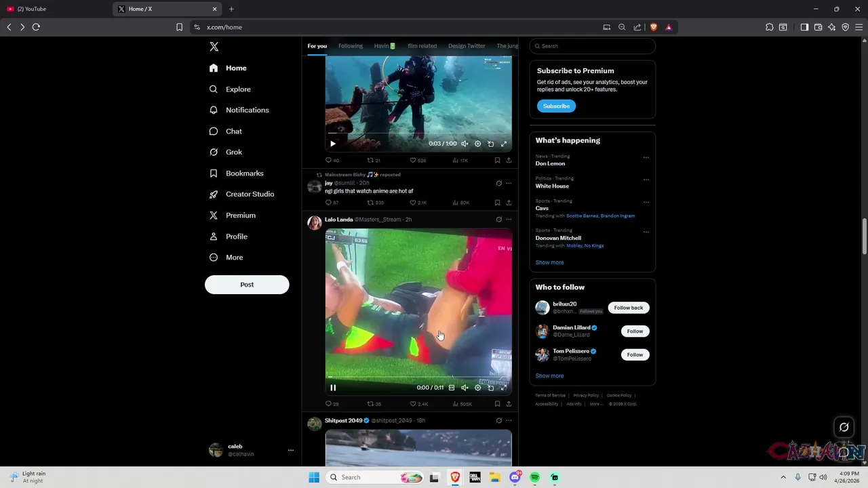Show more trending topics
Screen dimensions: 868x488
(549, 262)
